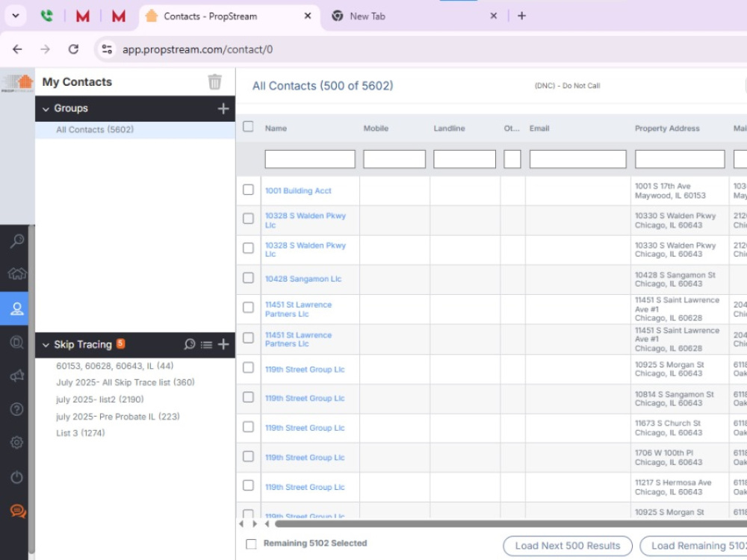Open a new browser tab
Image resolution: width=747 pixels, height=560 pixels.
(521, 16)
